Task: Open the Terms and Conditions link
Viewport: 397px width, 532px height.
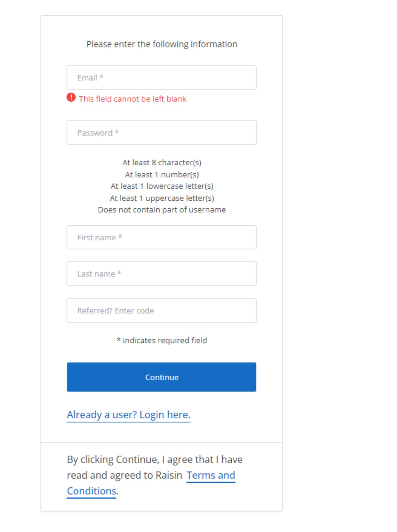Action: (x=211, y=475)
